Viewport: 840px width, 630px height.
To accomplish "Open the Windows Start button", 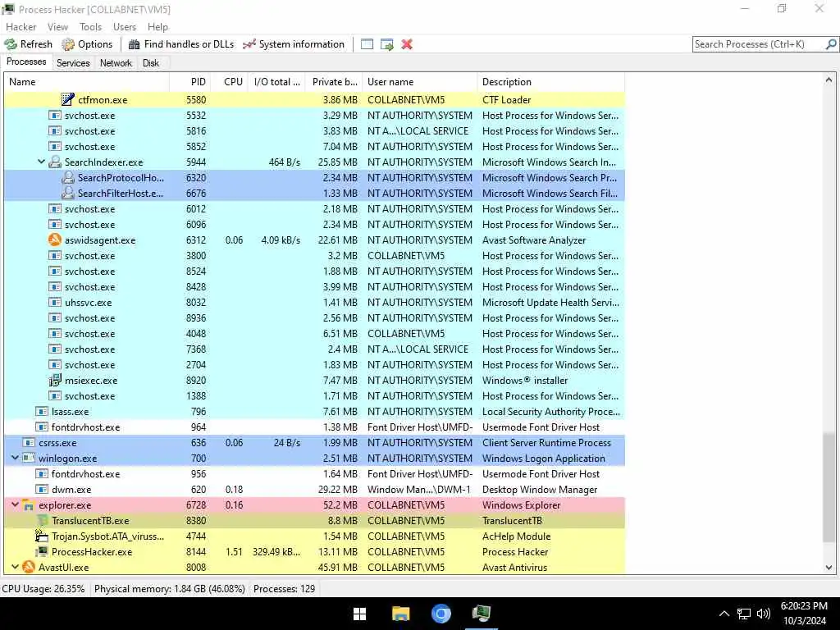I will [359, 614].
